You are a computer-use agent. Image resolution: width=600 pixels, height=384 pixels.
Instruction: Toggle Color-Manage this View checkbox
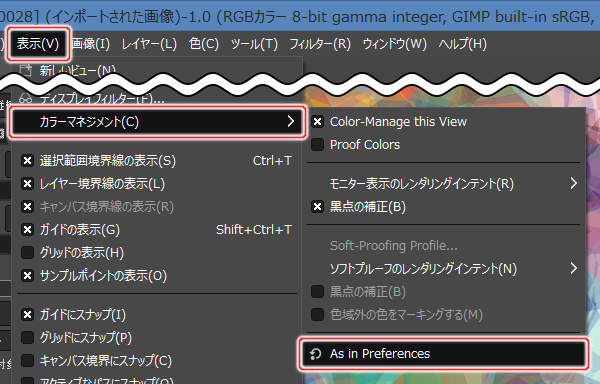[318, 122]
